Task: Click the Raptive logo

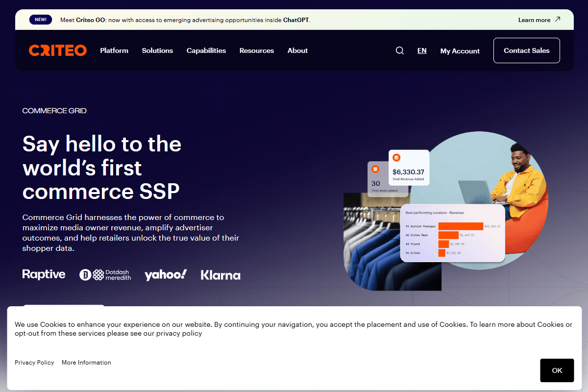Action: (44, 274)
